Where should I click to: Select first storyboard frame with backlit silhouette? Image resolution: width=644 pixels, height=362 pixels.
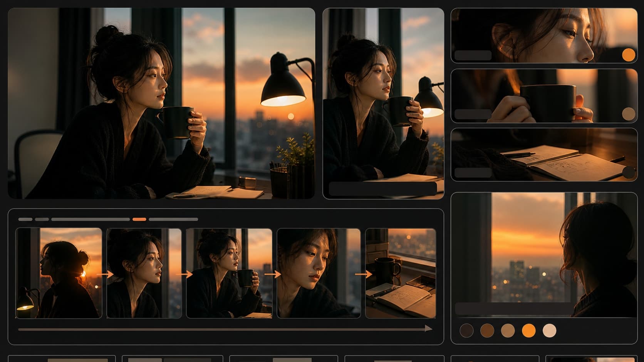59,273
